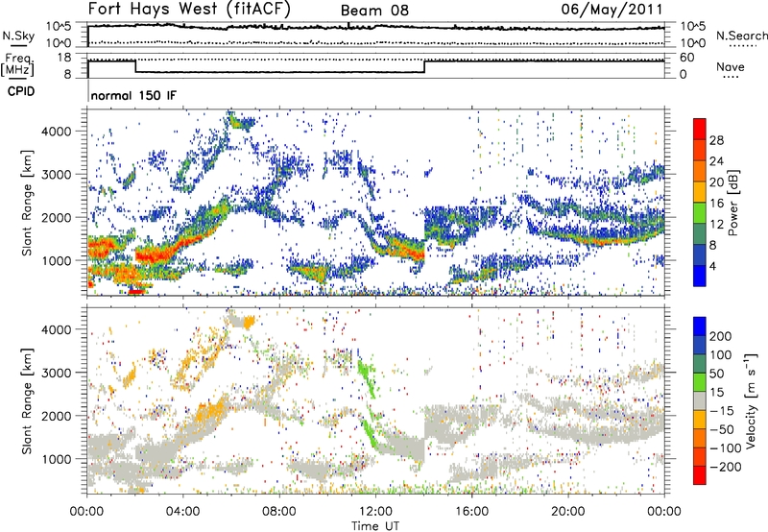Click the '60' right axis value of Nave panel
768x532 pixels.
[687, 58]
